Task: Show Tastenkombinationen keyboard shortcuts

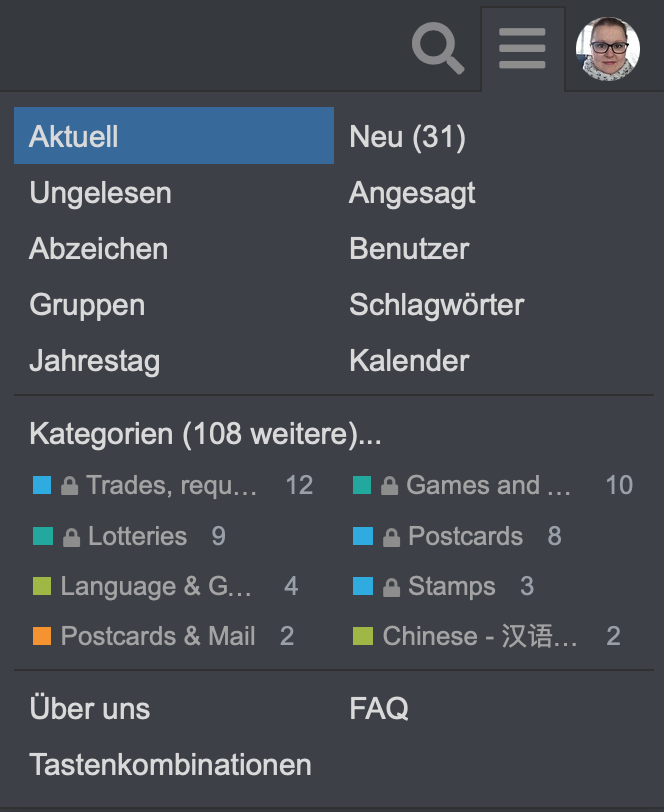Action: 170,765
